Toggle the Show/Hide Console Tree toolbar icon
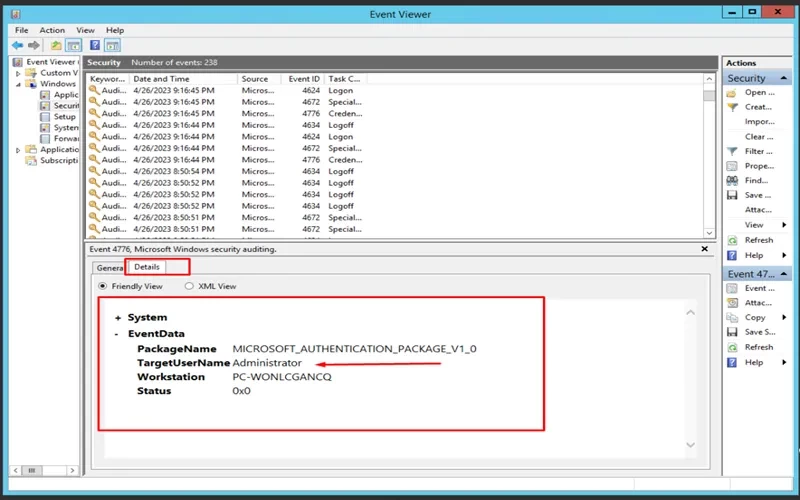The width and height of the screenshot is (800, 500). pos(73,45)
